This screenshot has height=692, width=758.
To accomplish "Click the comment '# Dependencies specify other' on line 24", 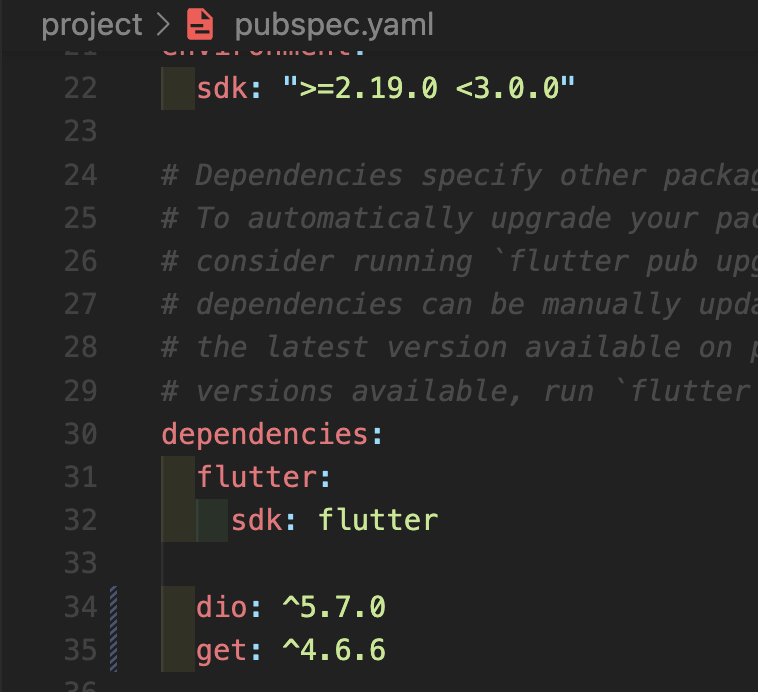I will [x=404, y=175].
